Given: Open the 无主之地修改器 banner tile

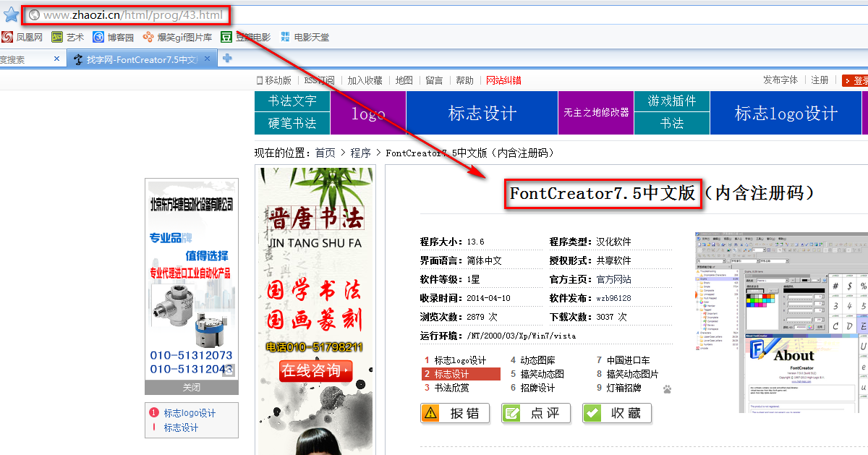Looking at the screenshot, I should pos(596,113).
